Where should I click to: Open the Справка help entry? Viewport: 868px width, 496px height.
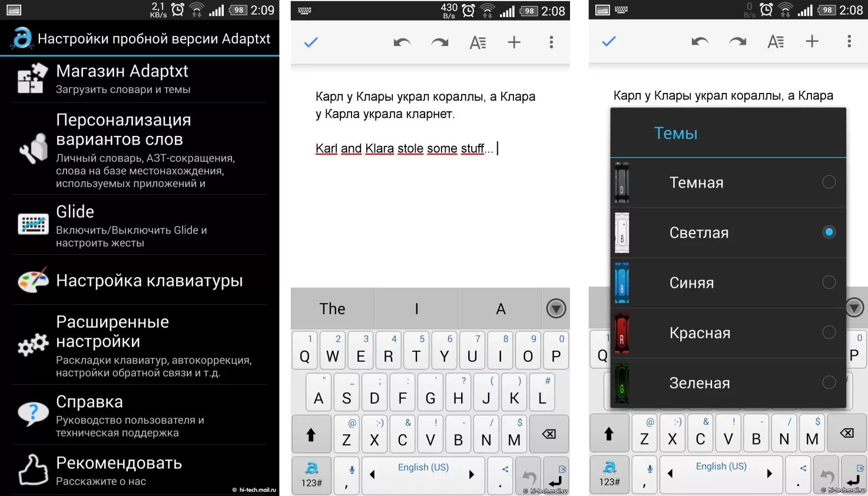(140, 415)
